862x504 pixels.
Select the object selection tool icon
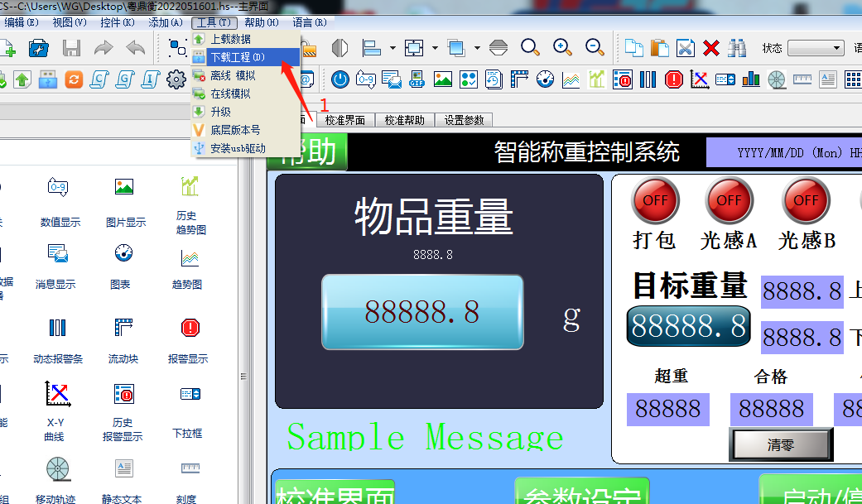177,48
